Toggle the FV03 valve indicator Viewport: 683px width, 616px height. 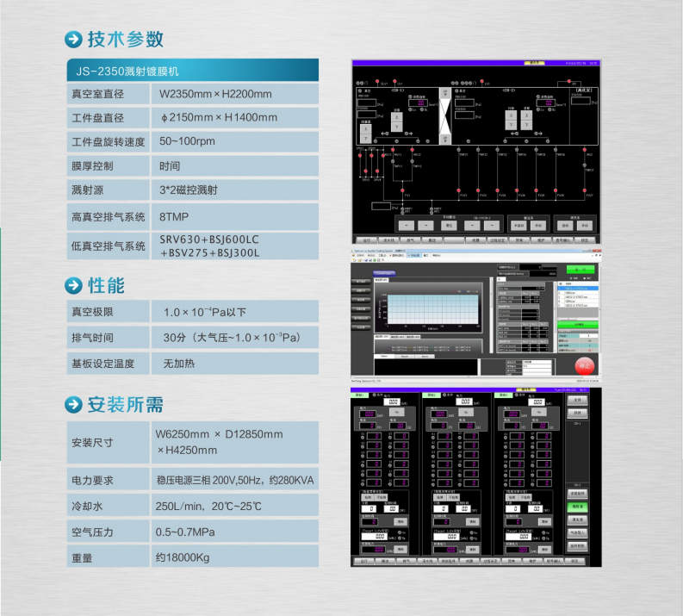pyautogui.click(x=497, y=190)
